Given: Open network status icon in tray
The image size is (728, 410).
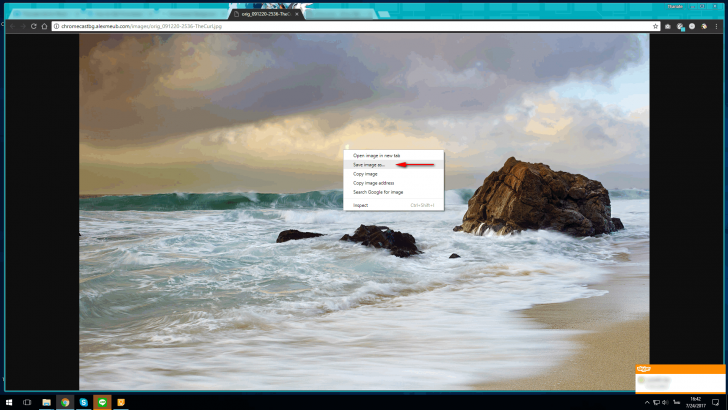Looking at the screenshot, I should pyautogui.click(x=656, y=403).
